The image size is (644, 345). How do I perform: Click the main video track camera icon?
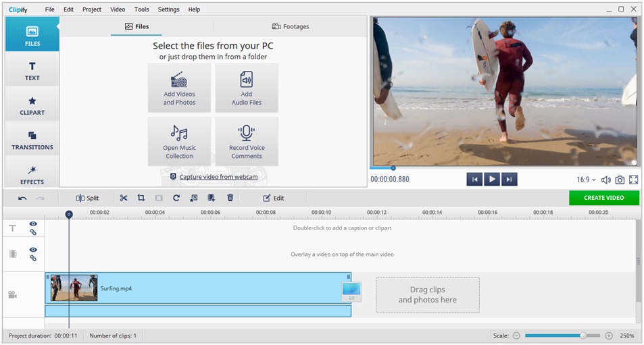pyautogui.click(x=13, y=294)
